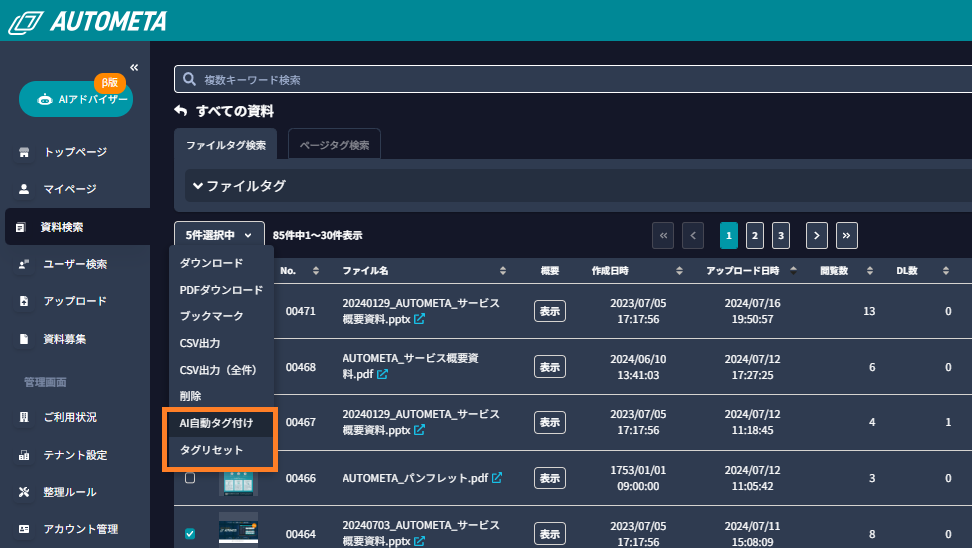Open ご利用状況 admin page

(70, 417)
